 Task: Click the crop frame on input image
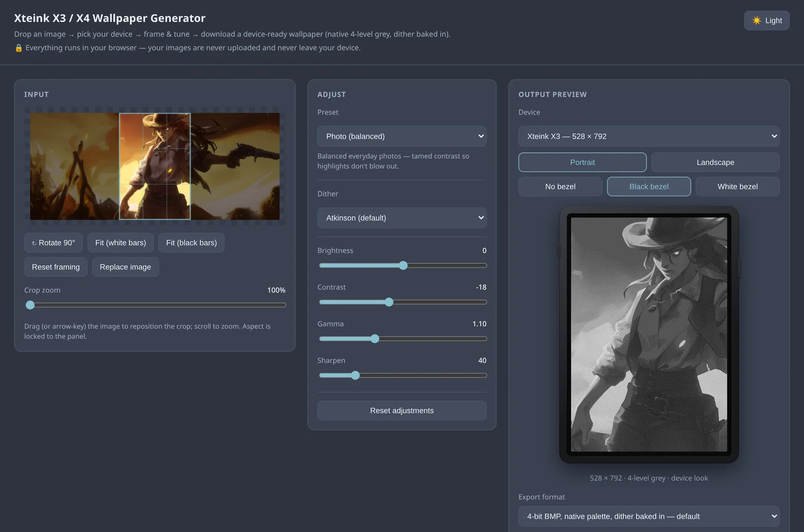155,166
